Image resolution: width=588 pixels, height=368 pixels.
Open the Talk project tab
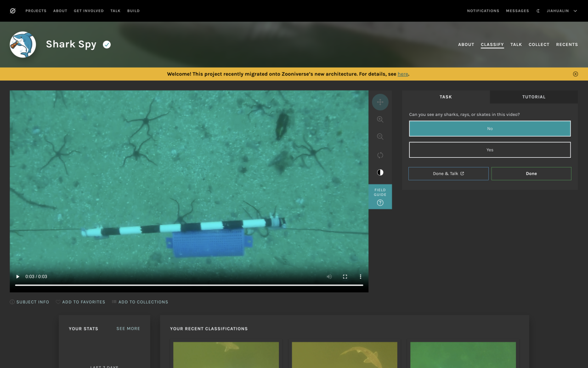516,45
